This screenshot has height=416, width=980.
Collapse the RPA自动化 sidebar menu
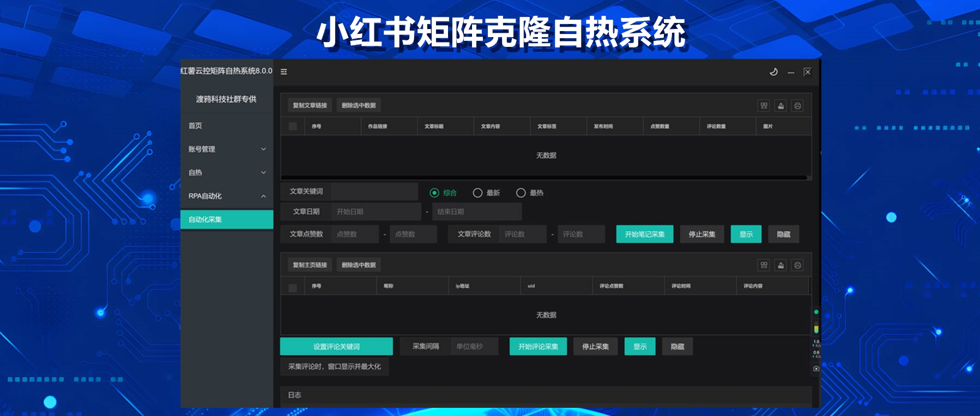226,196
